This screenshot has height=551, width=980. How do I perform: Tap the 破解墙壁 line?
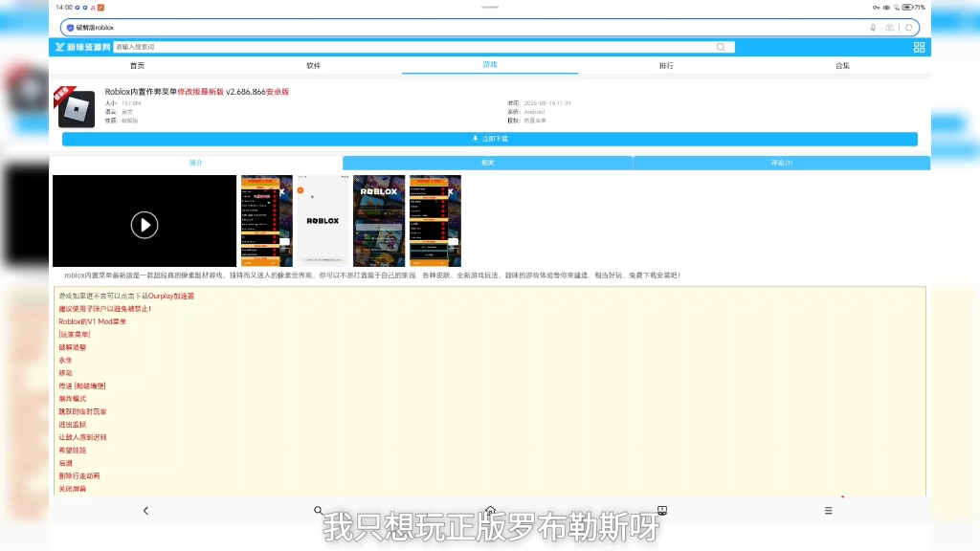click(x=73, y=347)
